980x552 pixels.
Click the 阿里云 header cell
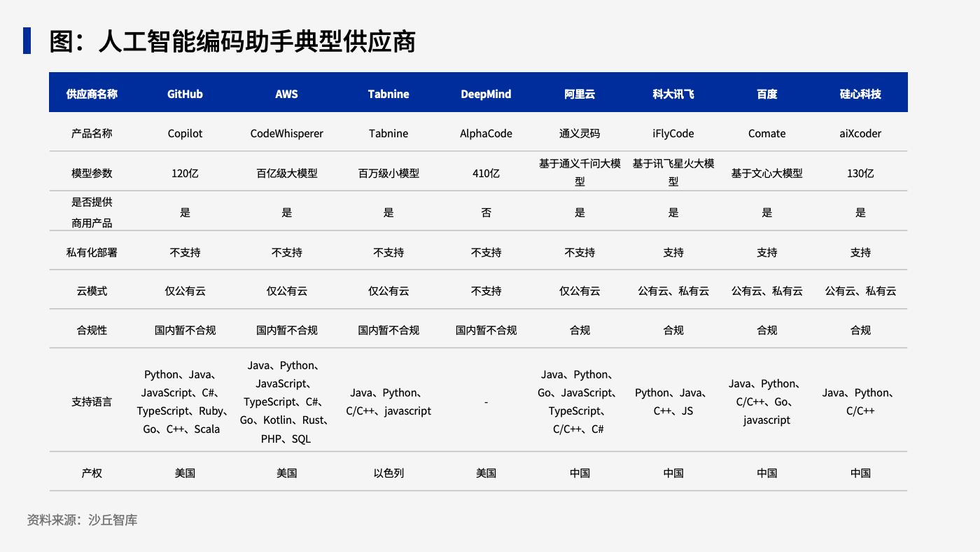click(580, 94)
